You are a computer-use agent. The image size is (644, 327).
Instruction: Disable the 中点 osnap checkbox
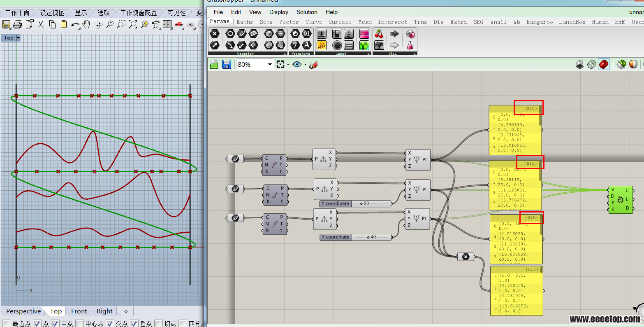[56, 324]
